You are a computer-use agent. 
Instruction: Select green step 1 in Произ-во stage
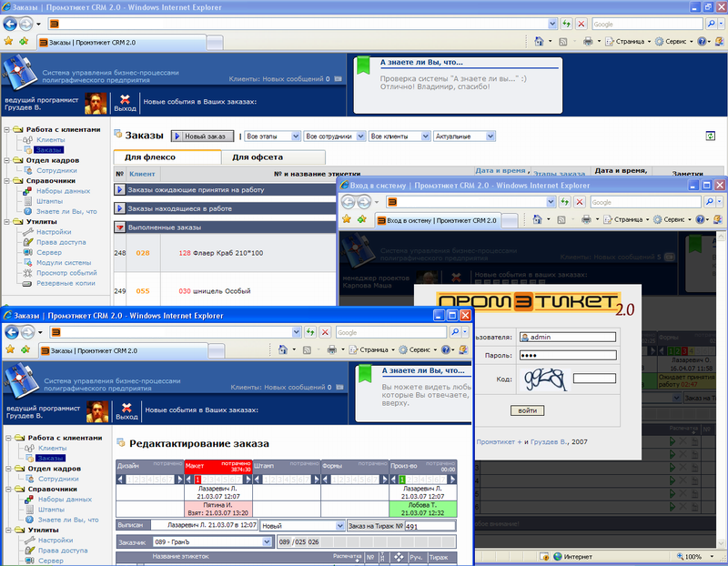402,480
